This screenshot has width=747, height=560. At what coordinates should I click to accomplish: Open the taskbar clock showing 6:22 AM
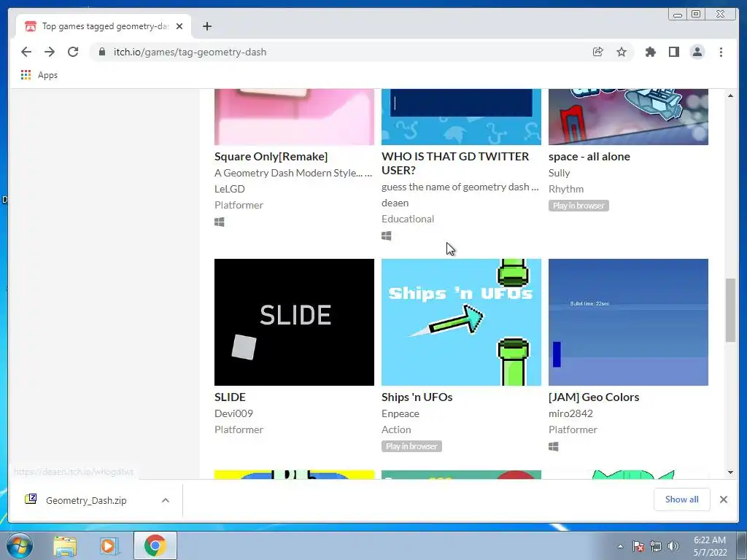click(710, 546)
